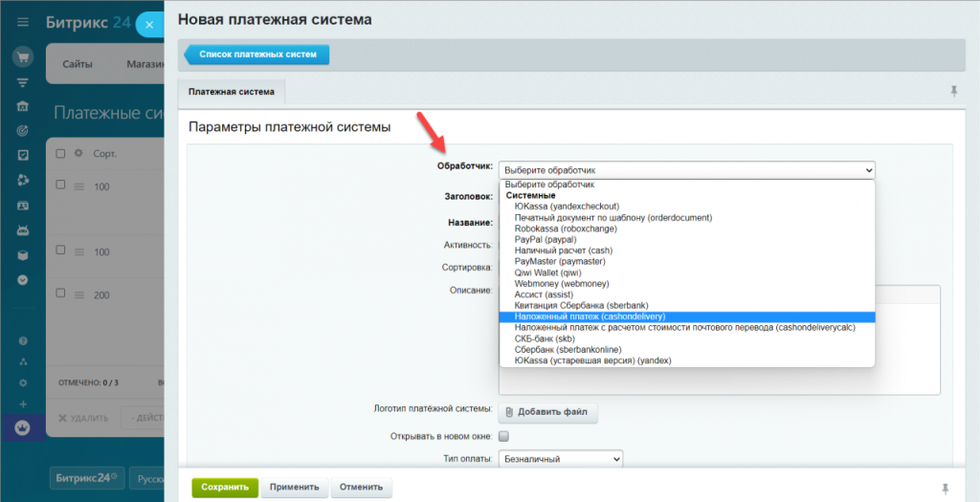The image size is (980, 502).
Task: Open the 'Тип оплаты' dropdown
Action: [x=561, y=459]
